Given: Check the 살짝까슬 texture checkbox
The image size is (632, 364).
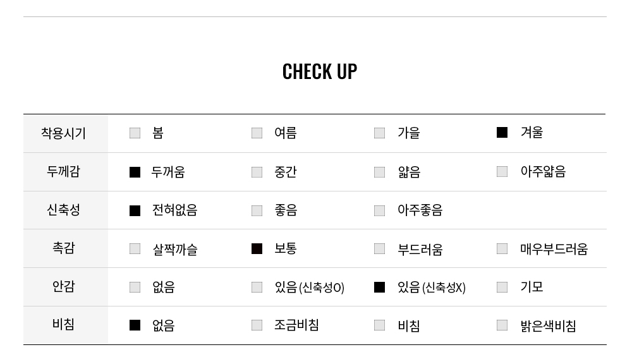Looking at the screenshot, I should [x=135, y=249].
